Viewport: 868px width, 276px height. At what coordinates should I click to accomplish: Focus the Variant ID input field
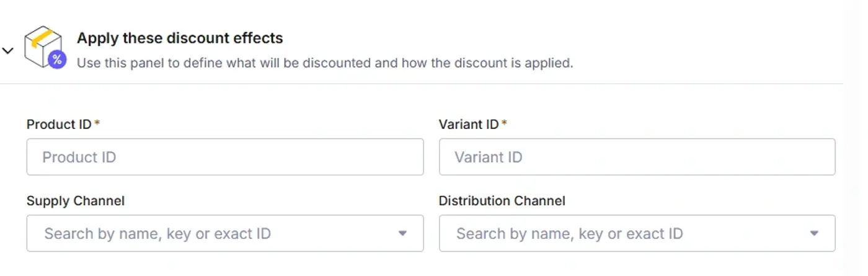point(637,157)
